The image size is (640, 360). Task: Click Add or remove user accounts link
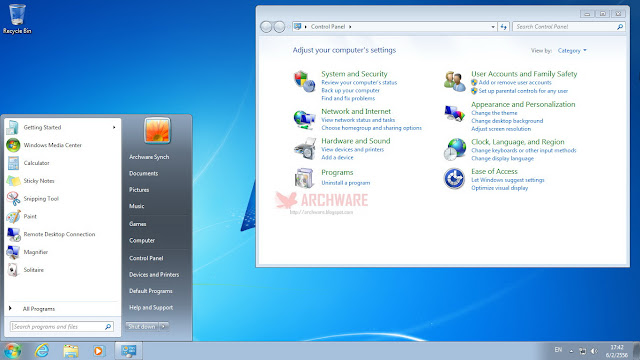pos(515,82)
